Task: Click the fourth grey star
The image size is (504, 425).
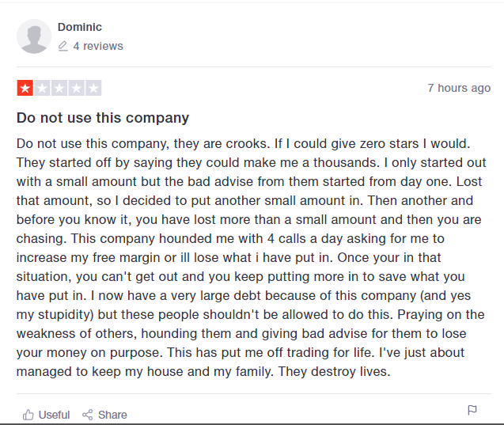Action: [77, 88]
